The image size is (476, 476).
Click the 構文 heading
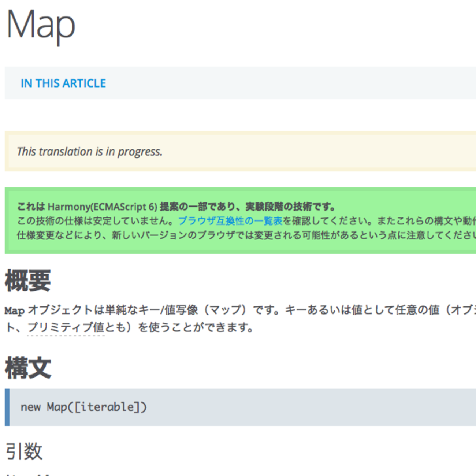click(x=28, y=368)
